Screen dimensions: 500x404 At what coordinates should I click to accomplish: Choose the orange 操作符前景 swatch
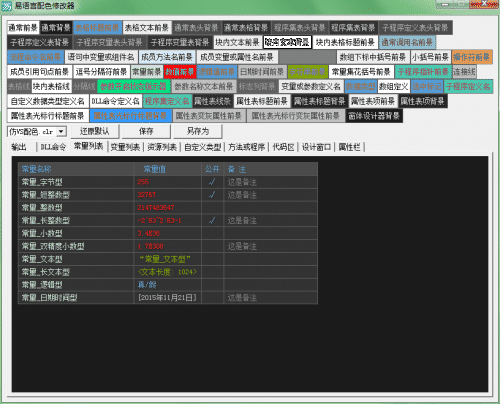click(472, 57)
